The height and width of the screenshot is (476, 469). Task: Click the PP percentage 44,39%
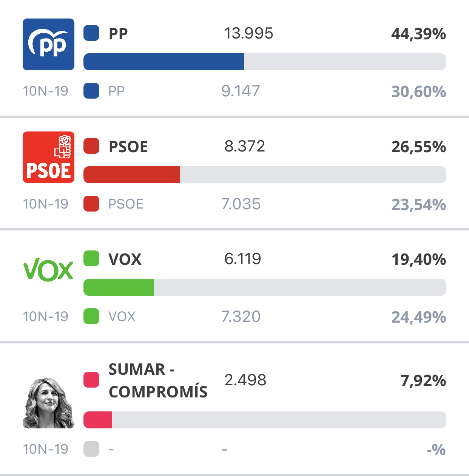pos(418,34)
